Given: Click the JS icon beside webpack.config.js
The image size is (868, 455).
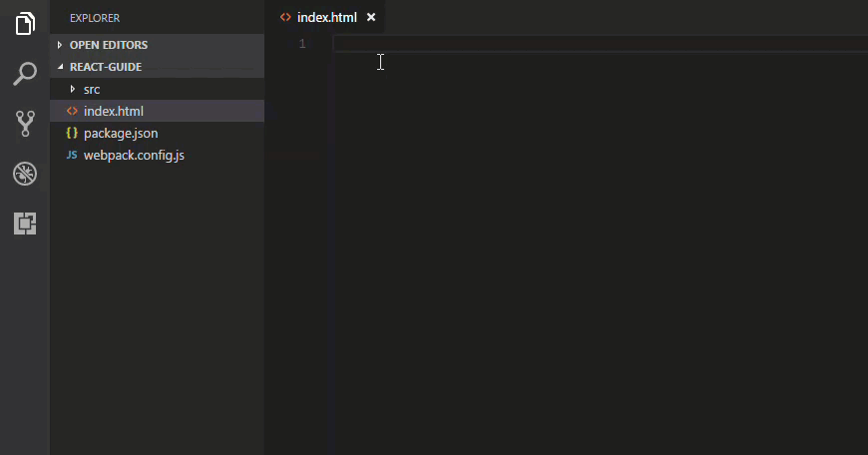Looking at the screenshot, I should (72, 155).
